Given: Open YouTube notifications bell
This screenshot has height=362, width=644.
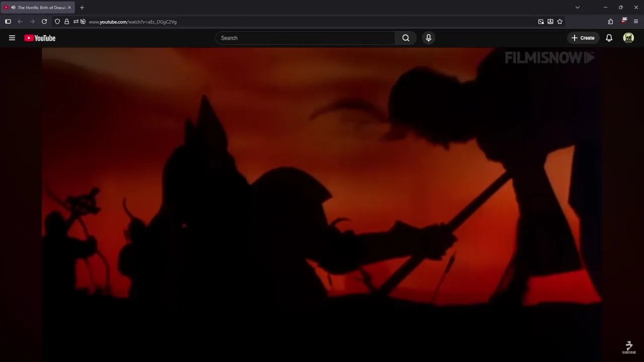Looking at the screenshot, I should (x=609, y=38).
